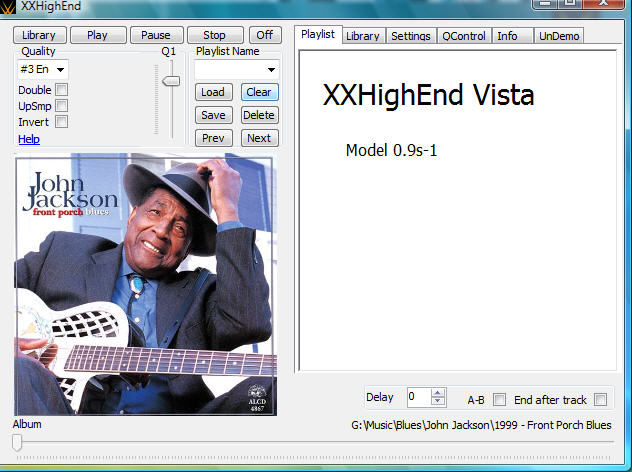This screenshot has height=472, width=632.
Task: Enable End after track checkbox
Action: [x=600, y=400]
